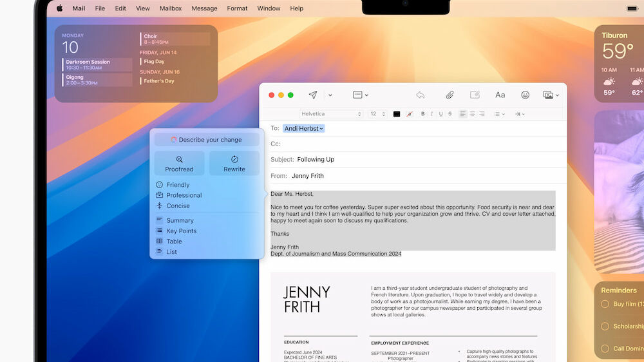Toggle bold formatting

(422, 114)
